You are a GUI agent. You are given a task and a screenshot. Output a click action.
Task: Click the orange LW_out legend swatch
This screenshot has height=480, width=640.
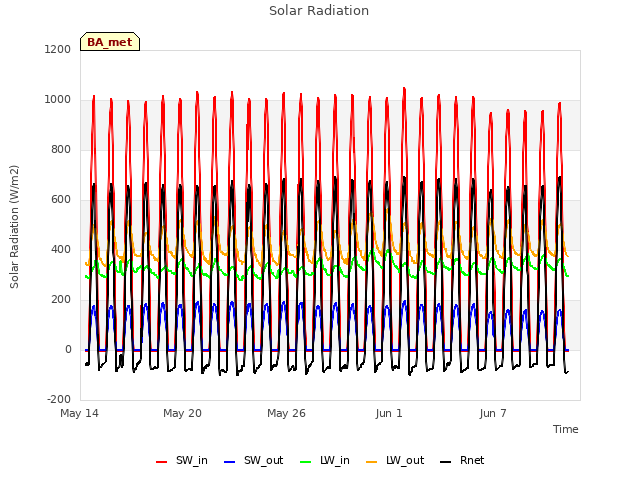(x=371, y=462)
